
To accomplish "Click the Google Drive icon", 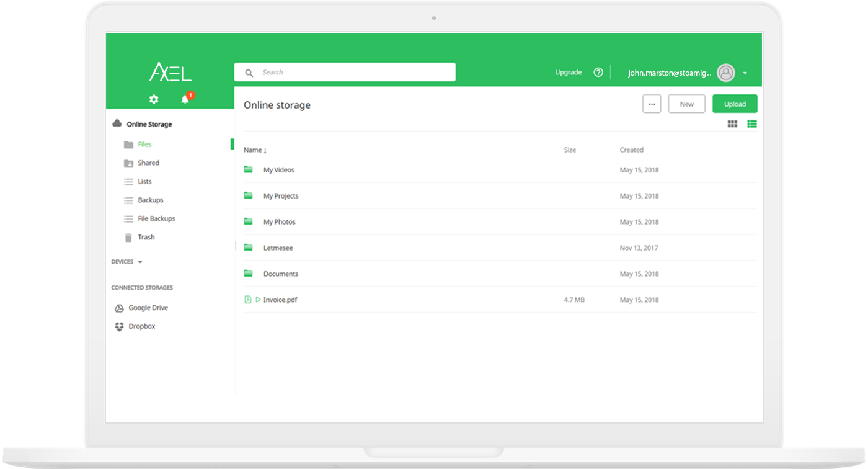I will [x=119, y=308].
